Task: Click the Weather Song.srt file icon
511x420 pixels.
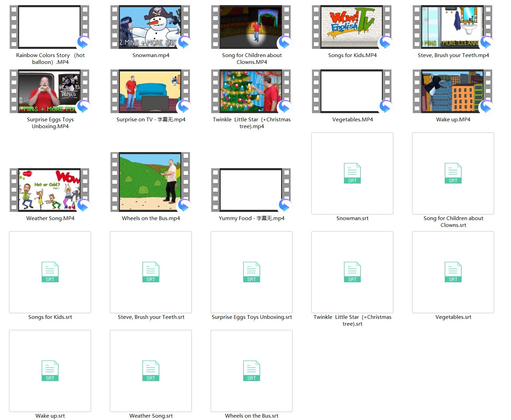Action: coord(151,371)
